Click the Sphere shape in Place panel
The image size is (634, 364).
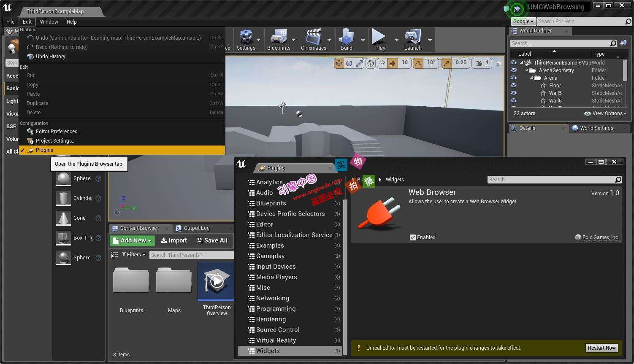coord(74,178)
